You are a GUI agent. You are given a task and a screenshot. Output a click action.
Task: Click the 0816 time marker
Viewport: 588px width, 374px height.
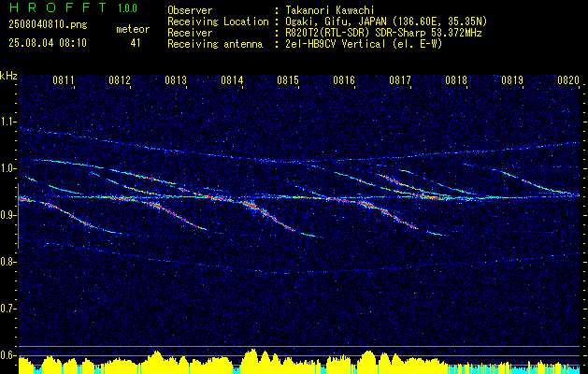344,79
